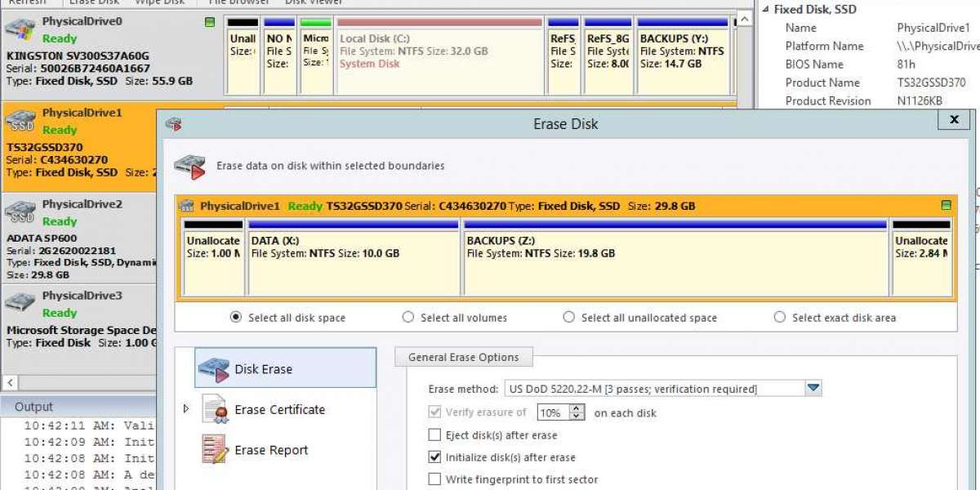
Task: Expand the Erase Certificate tree node
Action: pyautogui.click(x=186, y=408)
